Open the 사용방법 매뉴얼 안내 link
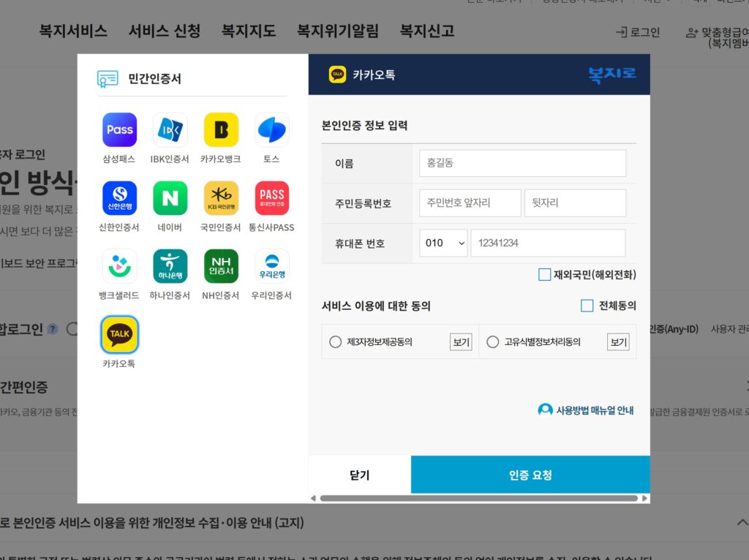This screenshot has width=749, height=560. [586, 410]
